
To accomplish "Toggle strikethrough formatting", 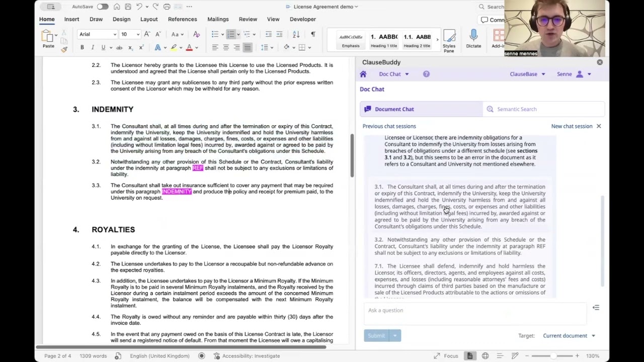I will [119, 47].
